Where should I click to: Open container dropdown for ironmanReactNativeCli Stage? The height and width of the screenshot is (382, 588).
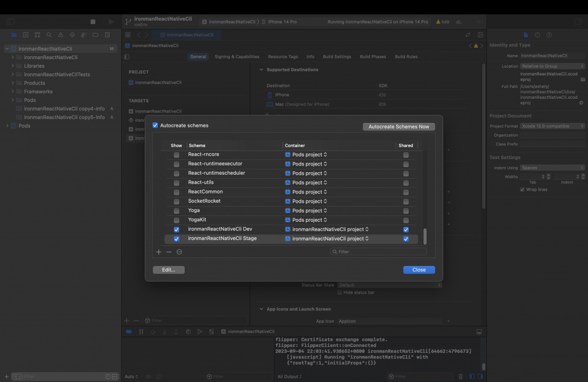(327, 238)
